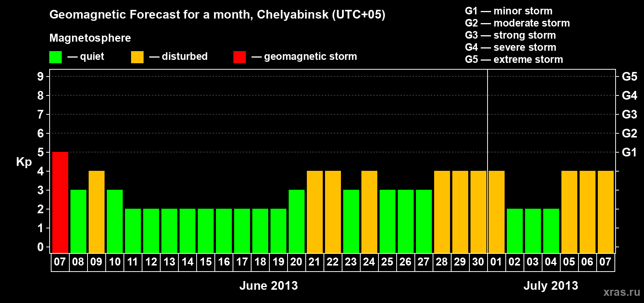Click the green bar for July 03
Image resolution: width=644 pixels, height=303 pixels.
coord(533,231)
